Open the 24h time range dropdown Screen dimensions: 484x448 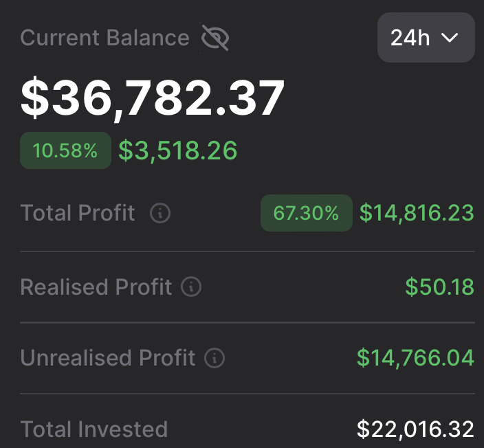click(426, 37)
